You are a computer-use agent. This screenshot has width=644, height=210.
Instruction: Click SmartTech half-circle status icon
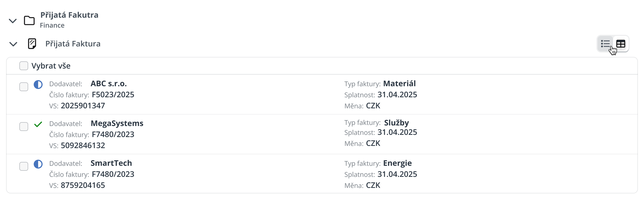pos(38,164)
